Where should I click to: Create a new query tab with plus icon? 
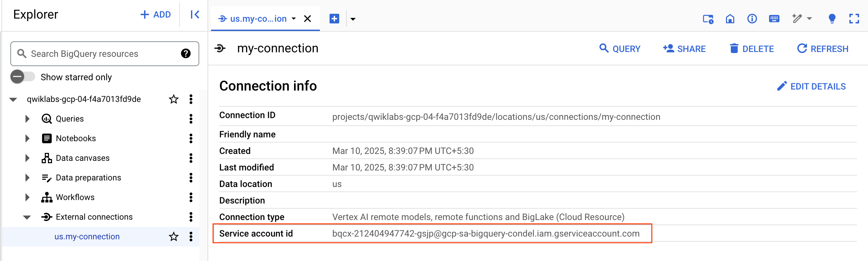[x=334, y=19]
